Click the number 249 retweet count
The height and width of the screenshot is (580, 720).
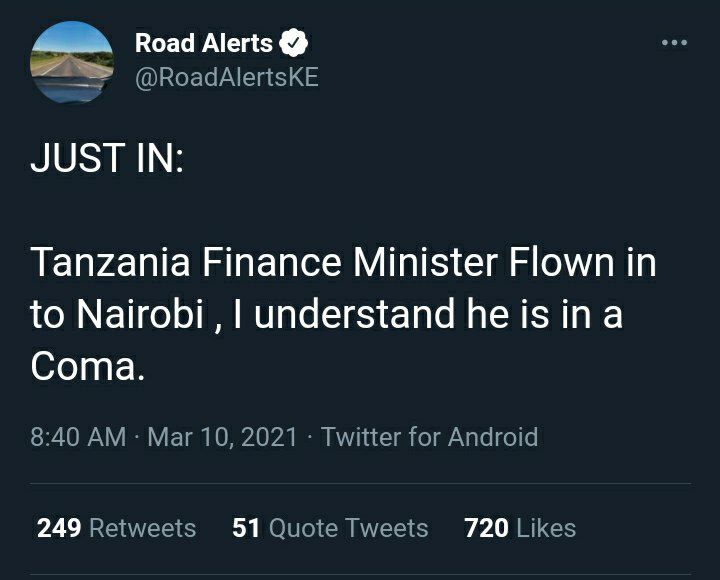[x=59, y=528]
